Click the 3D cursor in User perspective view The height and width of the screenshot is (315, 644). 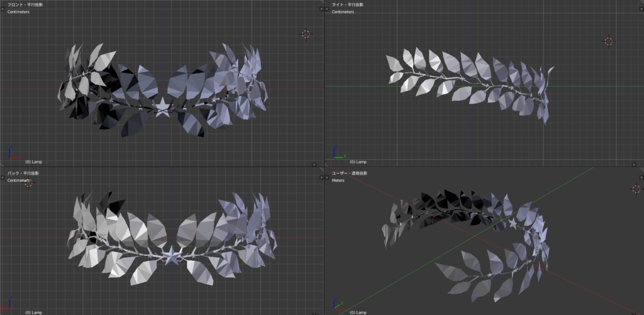coord(636,189)
